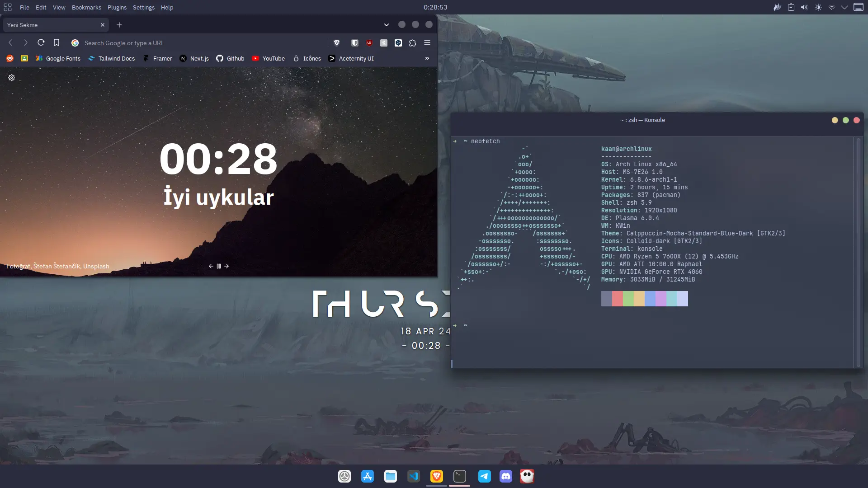The image size is (868, 488).
Task: Open the yellow picture bookmark icon
Action: pos(24,58)
